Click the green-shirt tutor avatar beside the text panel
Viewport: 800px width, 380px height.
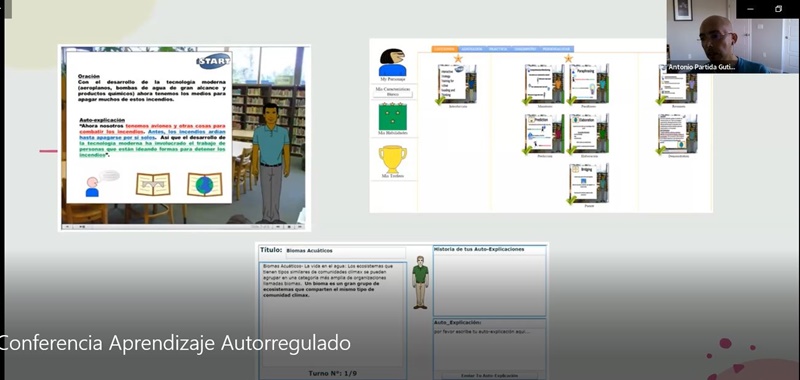tap(420, 282)
